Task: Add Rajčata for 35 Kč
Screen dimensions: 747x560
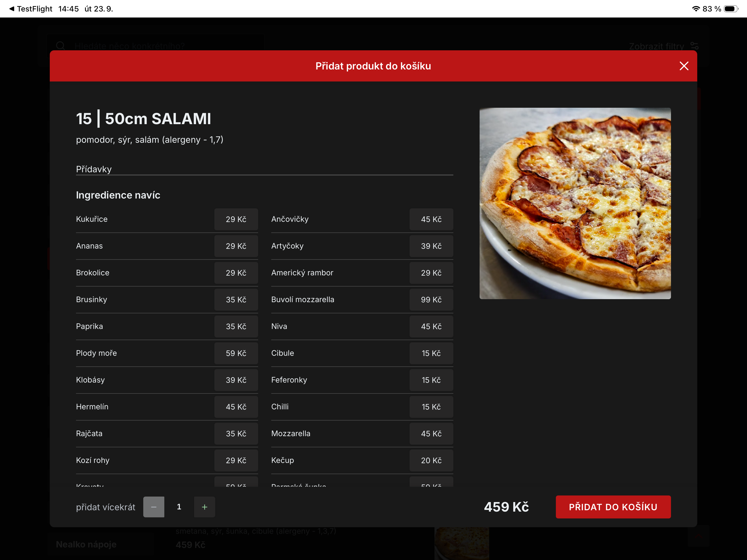Action: (236, 433)
